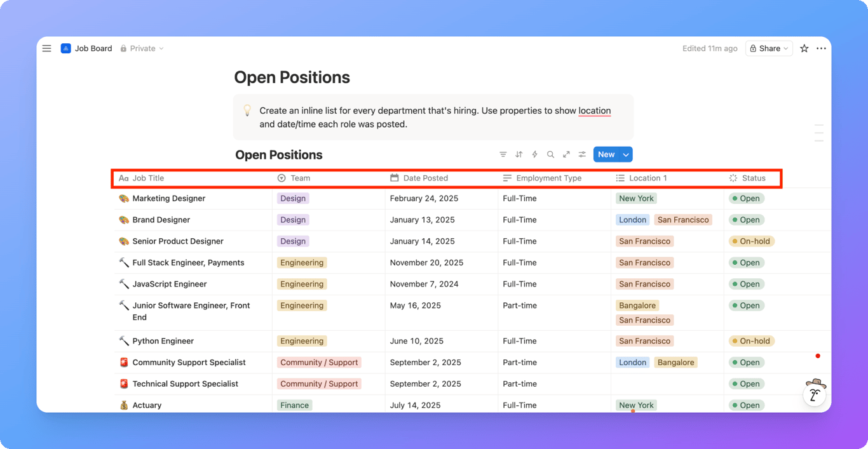Expand the database with the diagonal arrows icon
Viewport: 868px width, 449px height.
pyautogui.click(x=566, y=154)
